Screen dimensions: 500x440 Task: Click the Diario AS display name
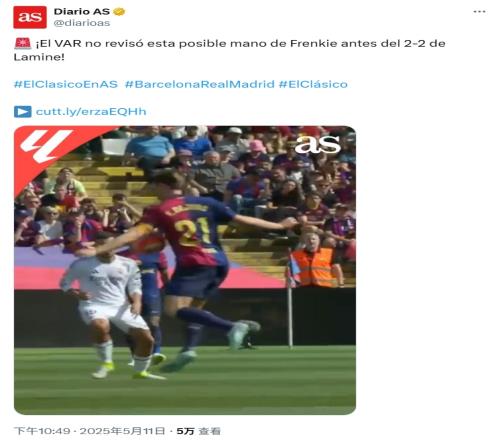[x=82, y=12]
